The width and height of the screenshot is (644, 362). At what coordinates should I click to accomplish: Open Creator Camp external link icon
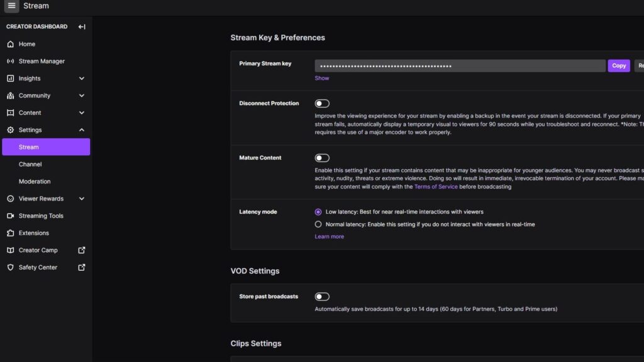pyautogui.click(x=82, y=250)
